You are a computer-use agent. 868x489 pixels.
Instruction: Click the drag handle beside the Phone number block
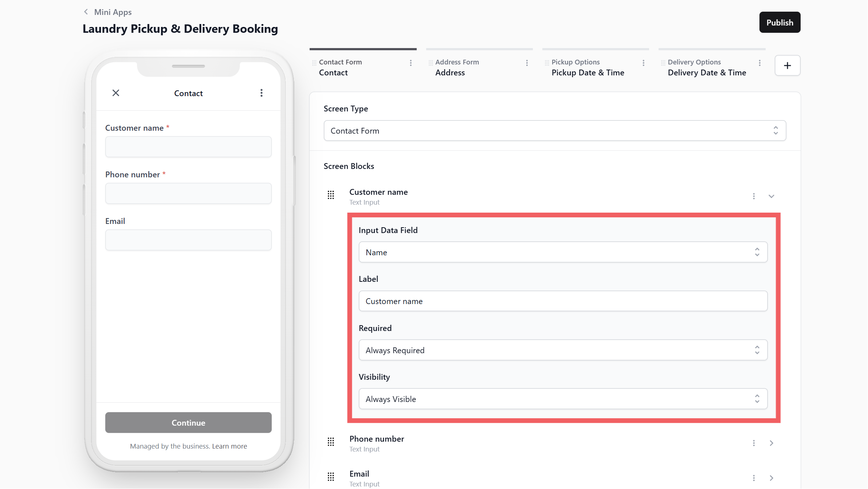(x=331, y=442)
